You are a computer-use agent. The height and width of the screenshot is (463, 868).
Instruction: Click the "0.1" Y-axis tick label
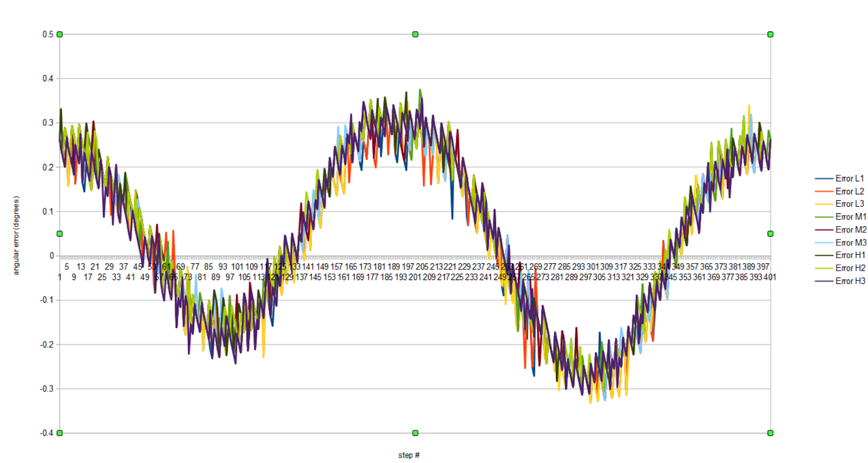coord(48,212)
